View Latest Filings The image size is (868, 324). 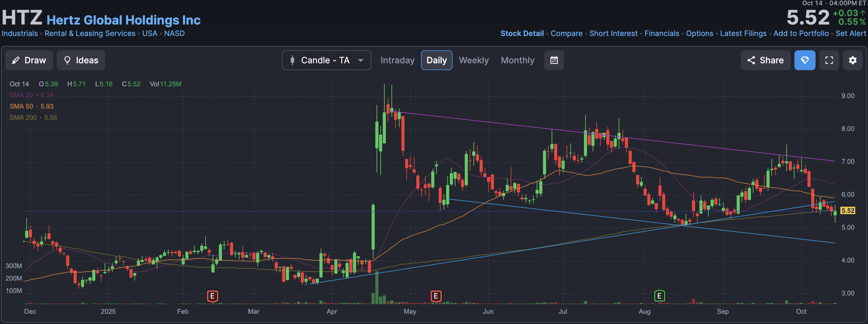[x=743, y=33]
